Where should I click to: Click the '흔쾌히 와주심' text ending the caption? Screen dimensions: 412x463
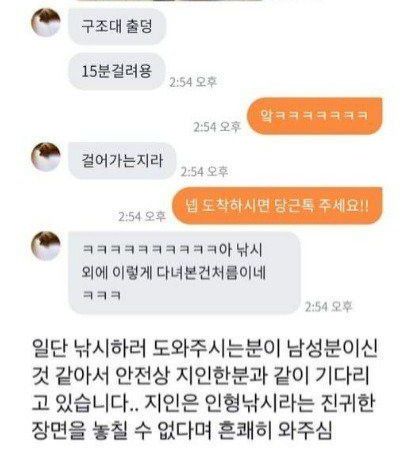[275, 430]
